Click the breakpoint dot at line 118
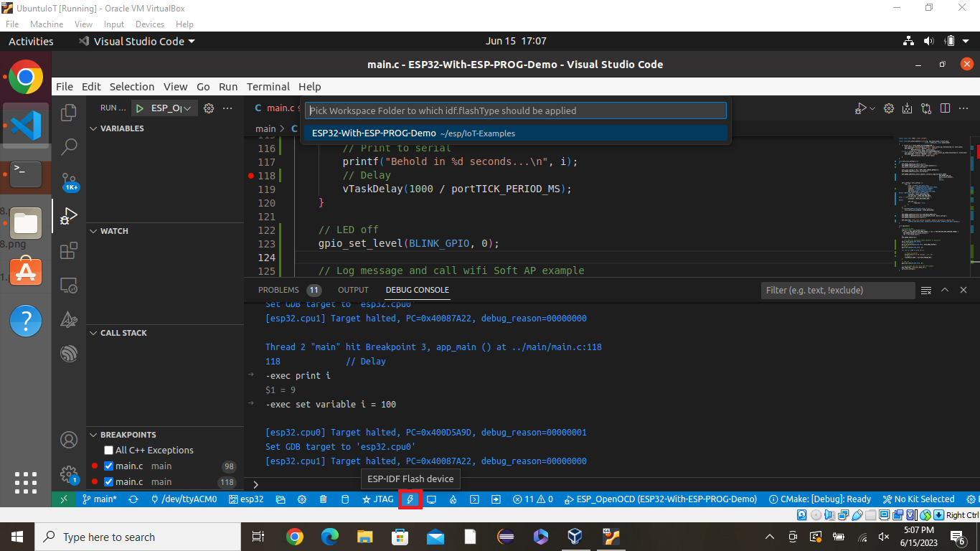980x551 pixels. pyautogui.click(x=250, y=175)
